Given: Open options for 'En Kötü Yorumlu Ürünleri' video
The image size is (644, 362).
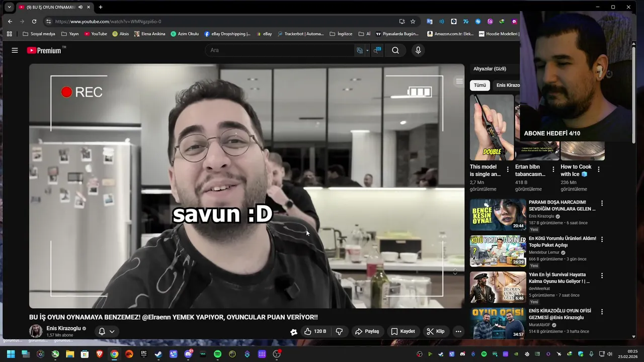Looking at the screenshot, I should [602, 239].
